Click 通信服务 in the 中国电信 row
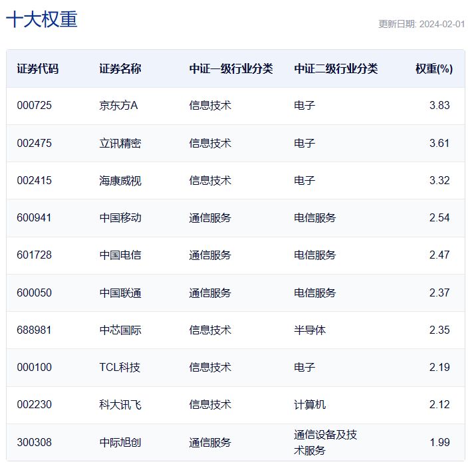Screen dimensions: 470x476 click(x=210, y=255)
